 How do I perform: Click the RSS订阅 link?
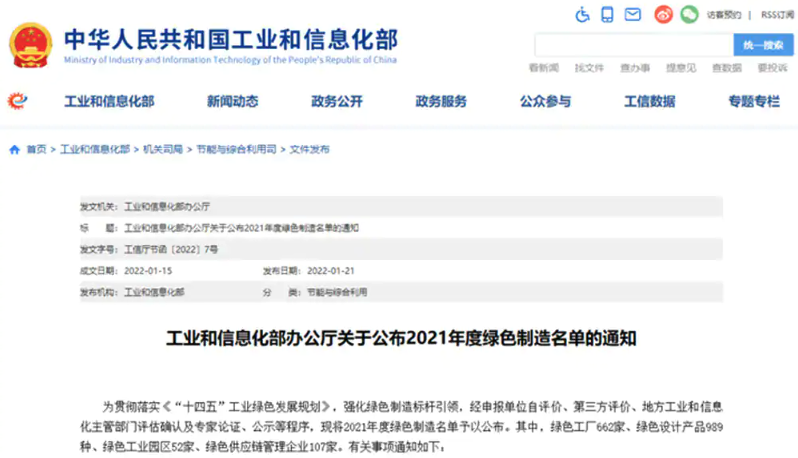coord(776,16)
